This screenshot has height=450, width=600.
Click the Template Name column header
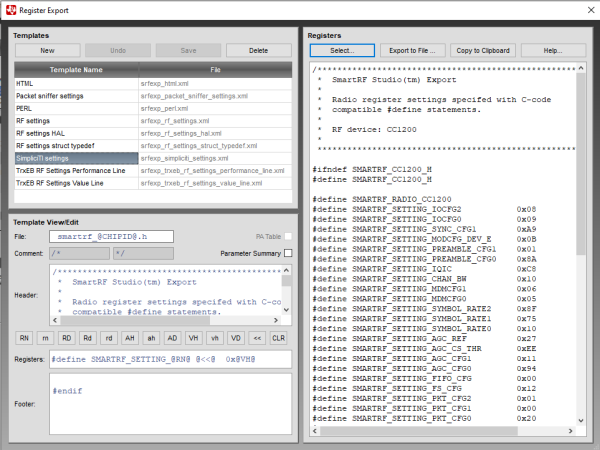pos(77,70)
